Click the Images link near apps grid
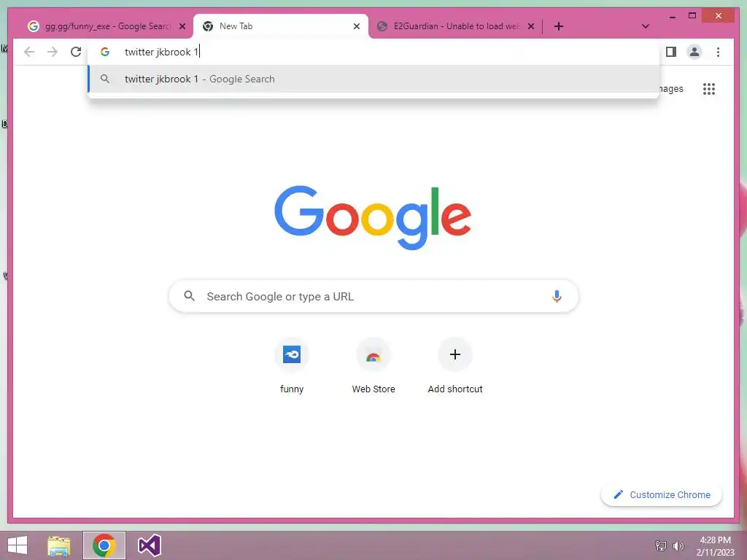 click(x=672, y=88)
